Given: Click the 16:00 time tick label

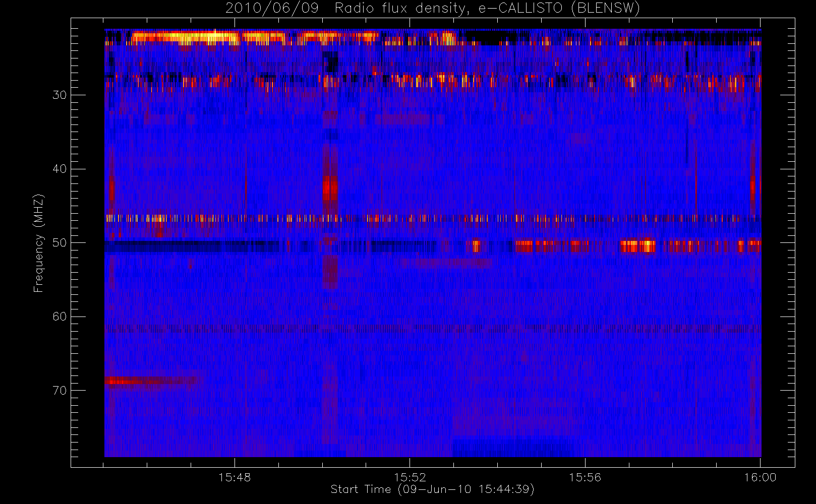Looking at the screenshot, I should [x=760, y=477].
